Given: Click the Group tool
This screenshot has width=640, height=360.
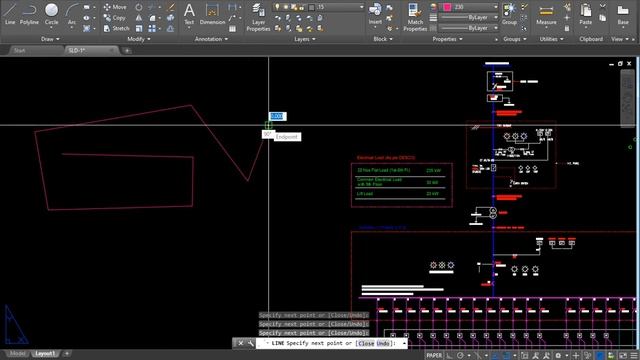Looking at the screenshot, I should [x=509, y=13].
